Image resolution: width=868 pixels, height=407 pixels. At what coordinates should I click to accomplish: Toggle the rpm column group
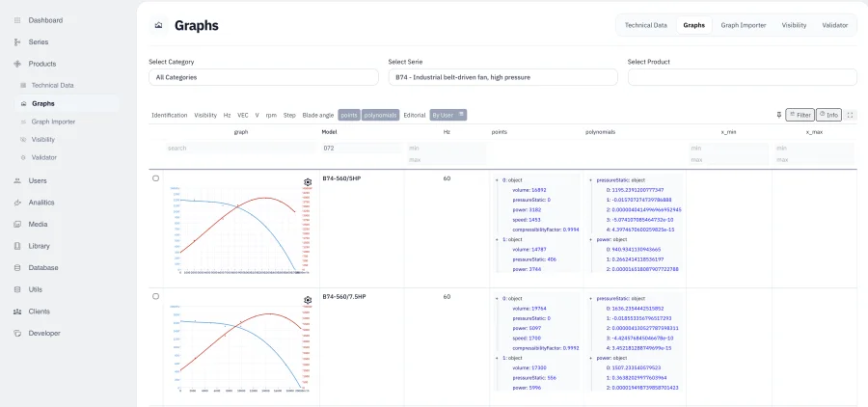click(x=271, y=115)
